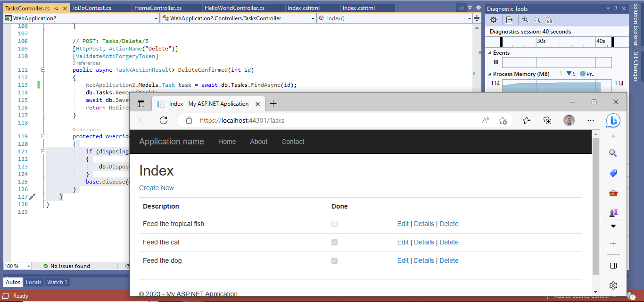Zoom out on the diagnostics timeline

click(537, 20)
